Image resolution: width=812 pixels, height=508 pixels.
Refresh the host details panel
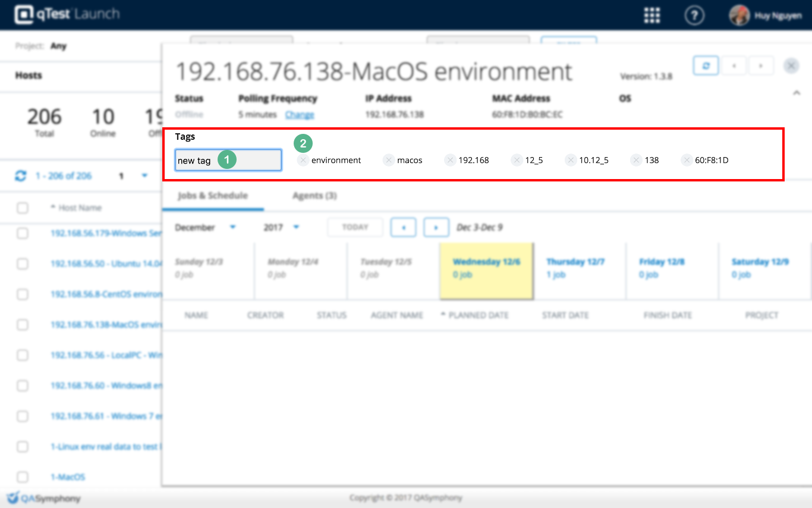pos(706,66)
